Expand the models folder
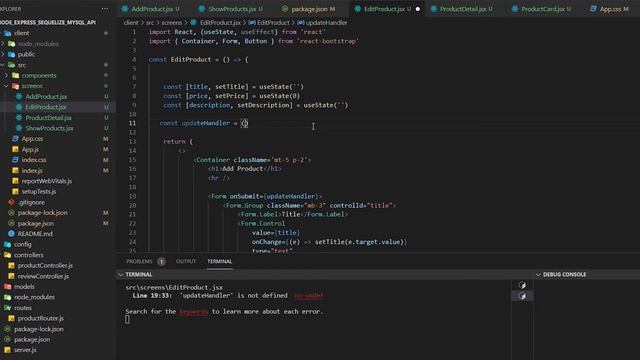The width and height of the screenshot is (640, 360). coord(24,287)
